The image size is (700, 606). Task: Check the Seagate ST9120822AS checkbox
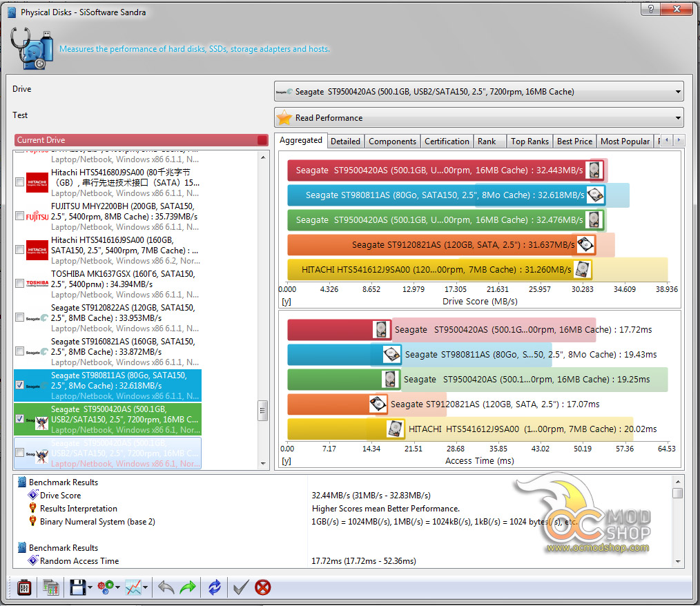19,317
